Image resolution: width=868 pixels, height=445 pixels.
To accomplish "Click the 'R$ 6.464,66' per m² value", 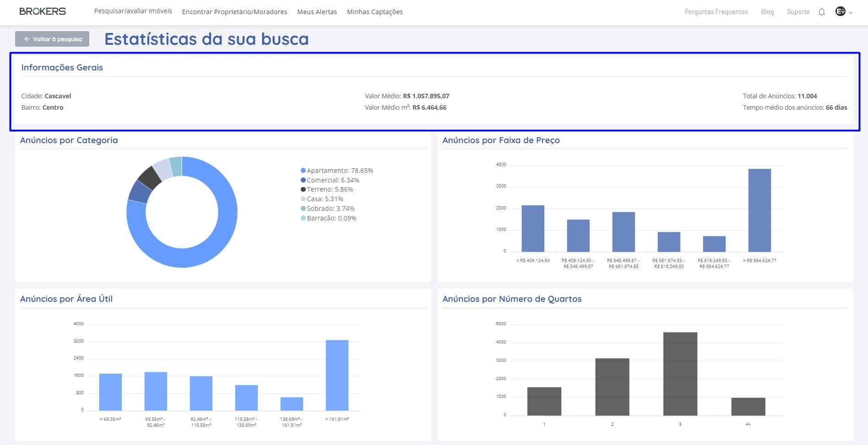I will [429, 107].
